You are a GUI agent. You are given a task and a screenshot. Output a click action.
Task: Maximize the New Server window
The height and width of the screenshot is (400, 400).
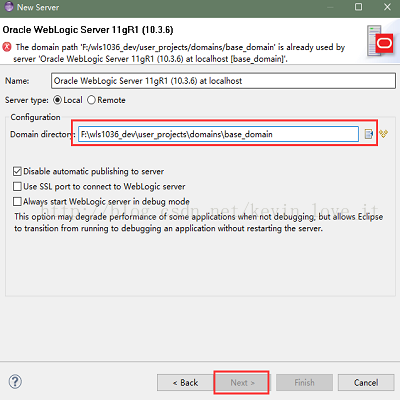click(358, 7)
